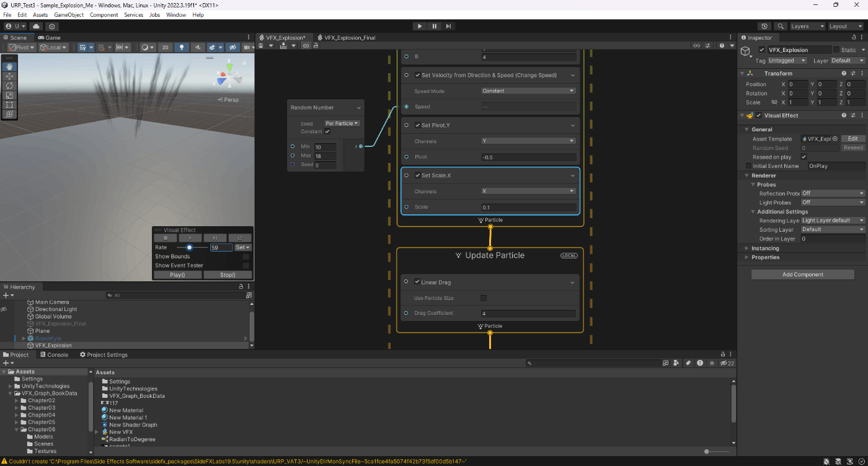The height and width of the screenshot is (466, 868).
Task: Open Reflection Probes Off dropdown
Action: point(833,193)
